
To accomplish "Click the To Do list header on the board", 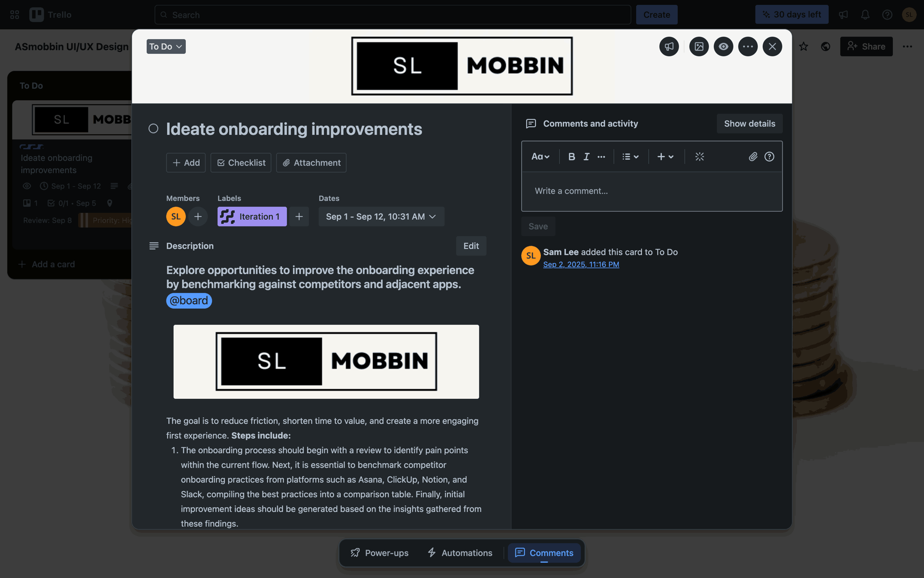I will (31, 86).
